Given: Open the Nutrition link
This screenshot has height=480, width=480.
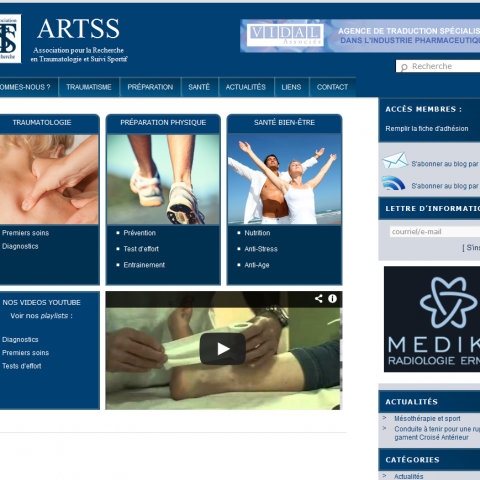Looking at the screenshot, I should click(x=257, y=233).
